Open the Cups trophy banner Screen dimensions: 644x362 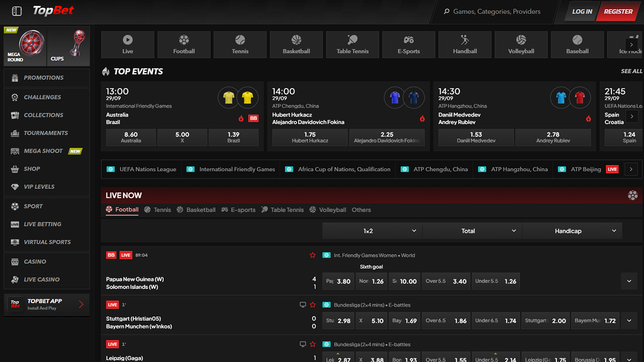[68, 46]
